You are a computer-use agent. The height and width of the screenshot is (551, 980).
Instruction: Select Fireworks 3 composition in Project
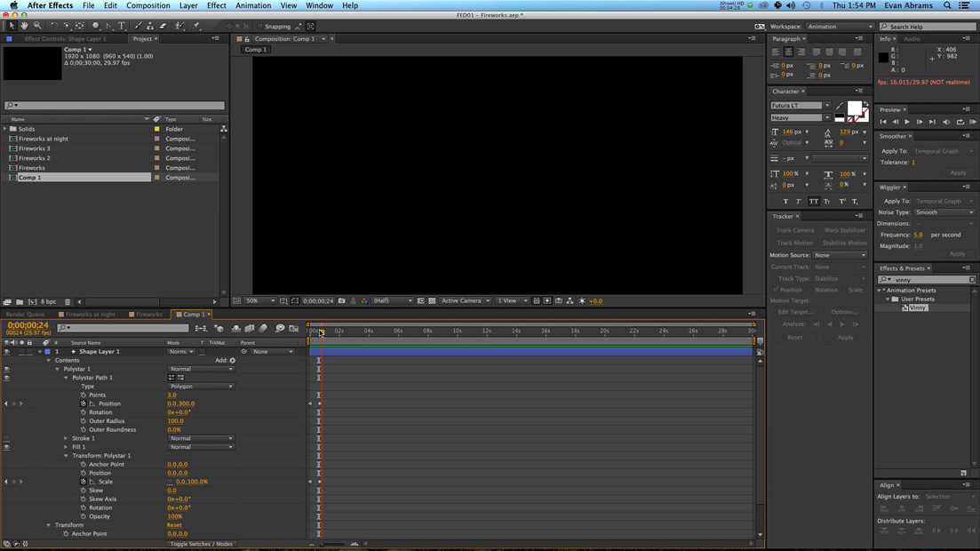coord(35,148)
